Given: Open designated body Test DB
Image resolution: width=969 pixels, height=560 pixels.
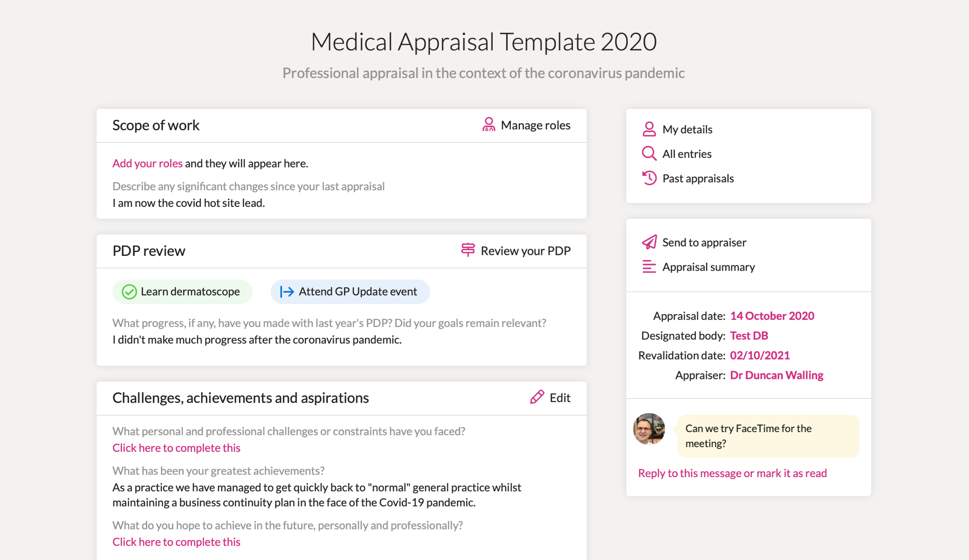Looking at the screenshot, I should (x=749, y=336).
